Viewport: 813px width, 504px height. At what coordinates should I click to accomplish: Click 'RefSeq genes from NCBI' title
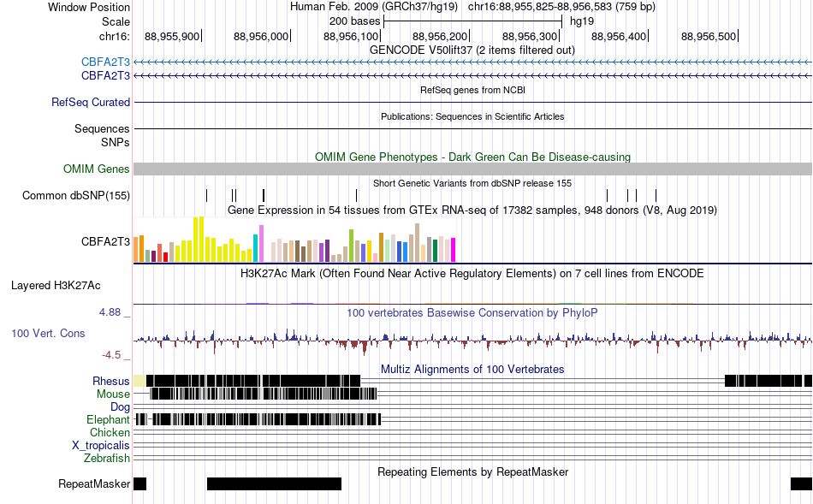point(472,90)
